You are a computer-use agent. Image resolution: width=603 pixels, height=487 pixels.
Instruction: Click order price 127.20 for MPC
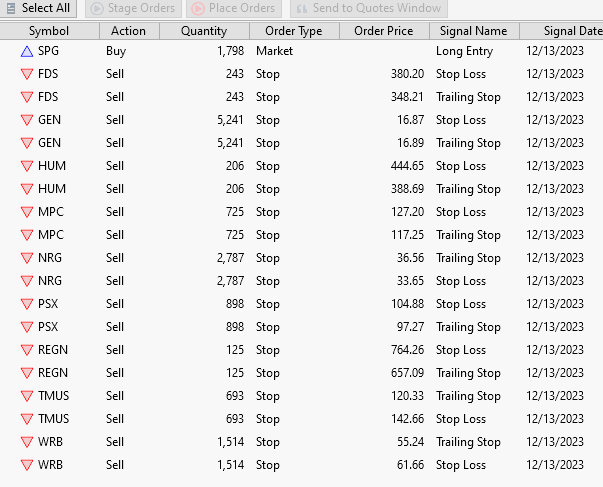[x=407, y=212]
